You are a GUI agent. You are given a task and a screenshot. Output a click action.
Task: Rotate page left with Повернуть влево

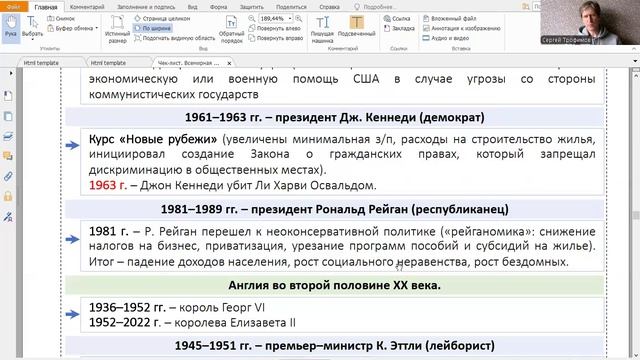(x=275, y=28)
